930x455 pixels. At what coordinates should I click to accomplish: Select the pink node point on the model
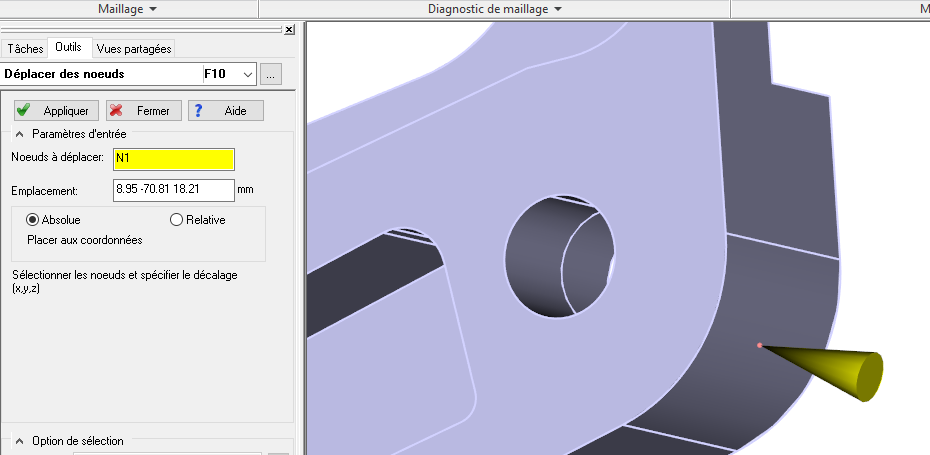coord(760,346)
